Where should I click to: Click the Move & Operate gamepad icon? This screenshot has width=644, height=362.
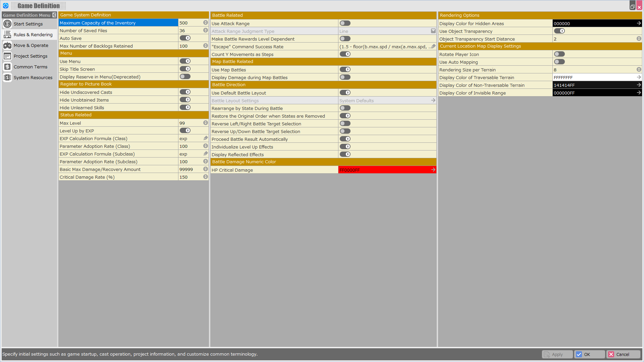[7, 45]
